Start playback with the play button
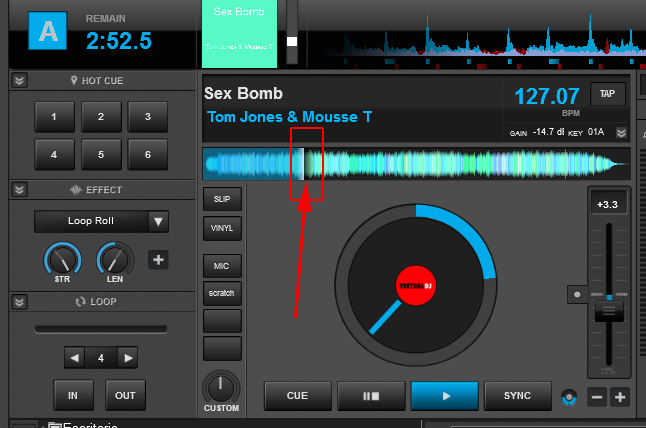This screenshot has width=646, height=428. 445,396
